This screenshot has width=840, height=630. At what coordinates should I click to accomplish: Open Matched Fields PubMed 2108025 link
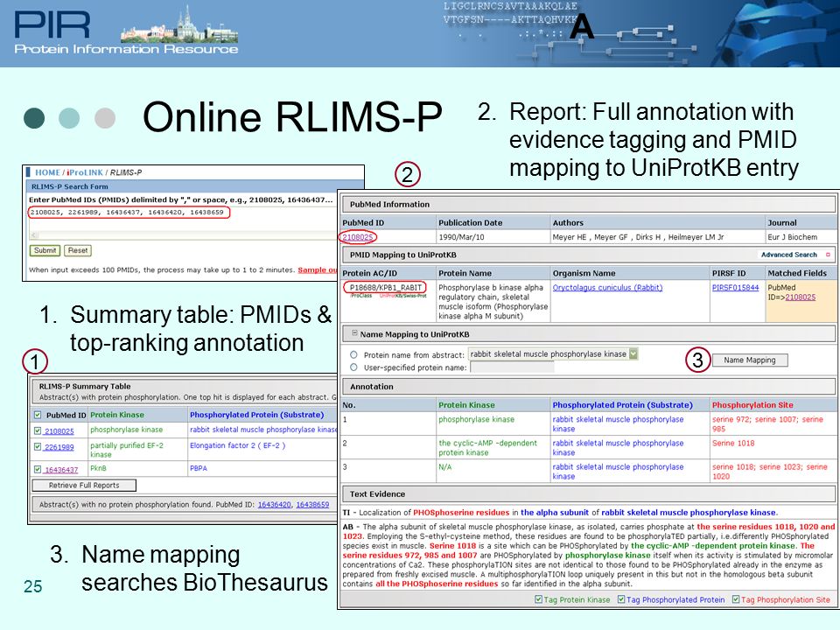click(x=801, y=297)
